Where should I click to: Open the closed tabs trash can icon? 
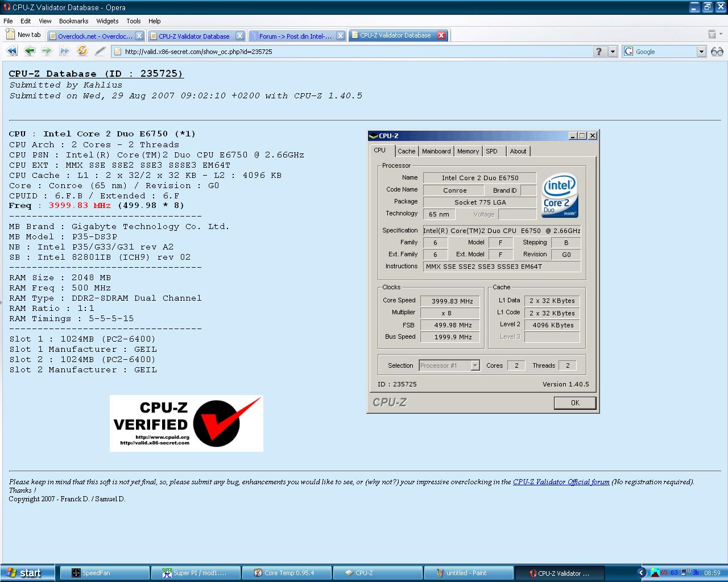712,35
